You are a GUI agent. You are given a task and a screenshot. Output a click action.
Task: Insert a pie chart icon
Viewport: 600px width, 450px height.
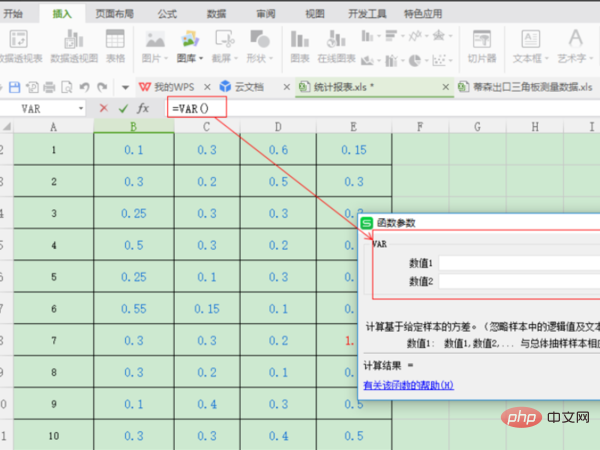[x=414, y=60]
